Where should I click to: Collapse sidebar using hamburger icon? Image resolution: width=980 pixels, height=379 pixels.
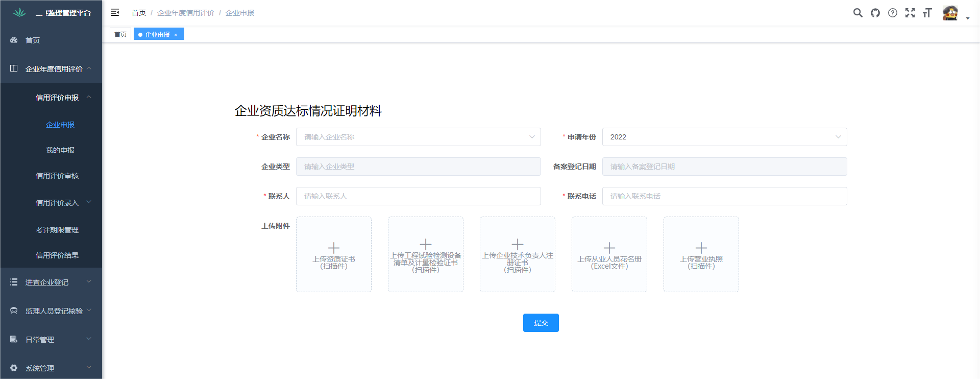pos(115,12)
